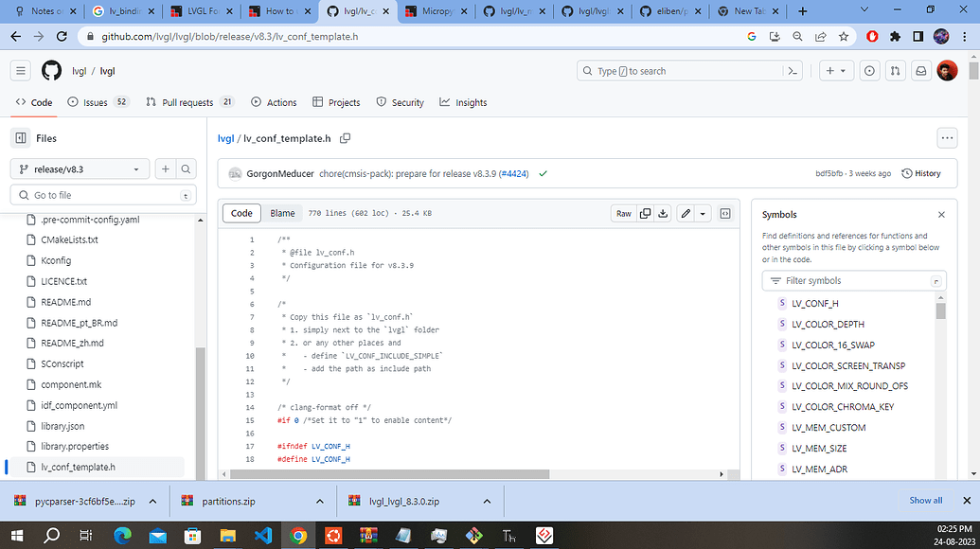Screen dimensions: 980x549
Task: Open the release/v8.3 branch selector
Action: [79, 168]
